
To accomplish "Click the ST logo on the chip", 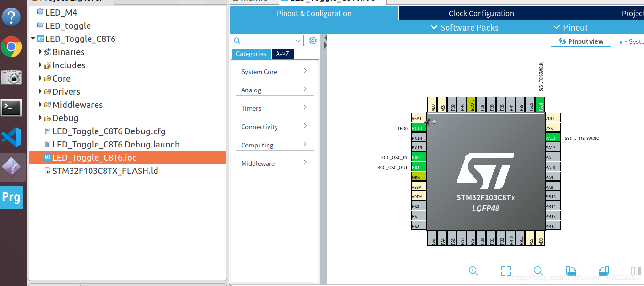I will click(485, 171).
